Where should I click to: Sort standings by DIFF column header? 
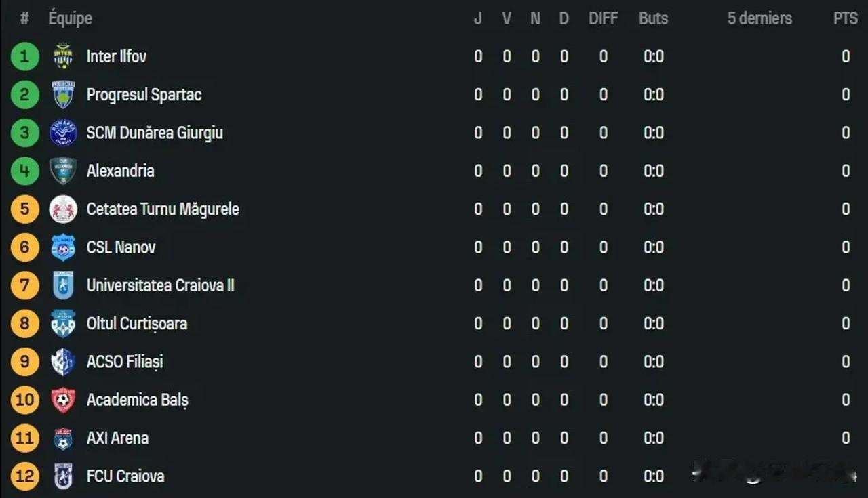pos(603,18)
